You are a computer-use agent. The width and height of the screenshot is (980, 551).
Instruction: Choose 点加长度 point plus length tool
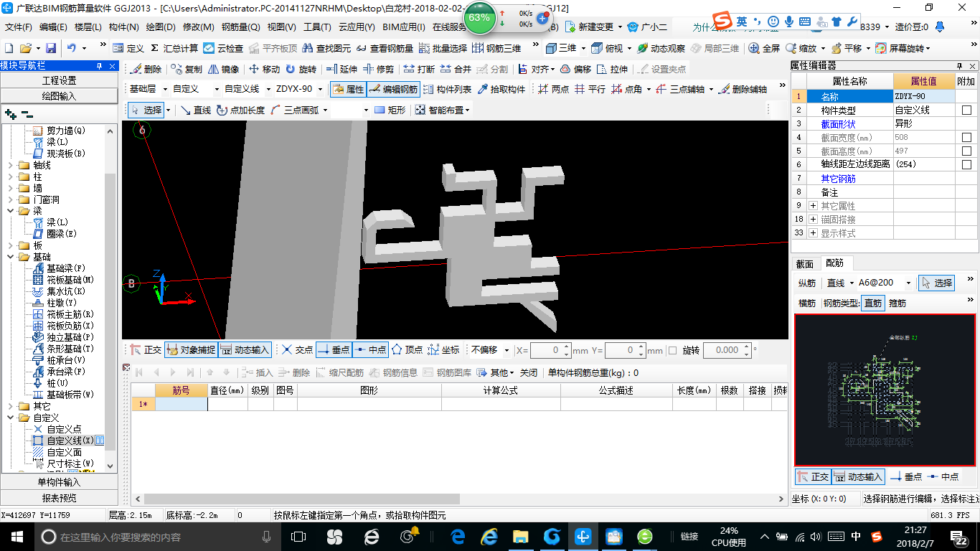coord(240,110)
